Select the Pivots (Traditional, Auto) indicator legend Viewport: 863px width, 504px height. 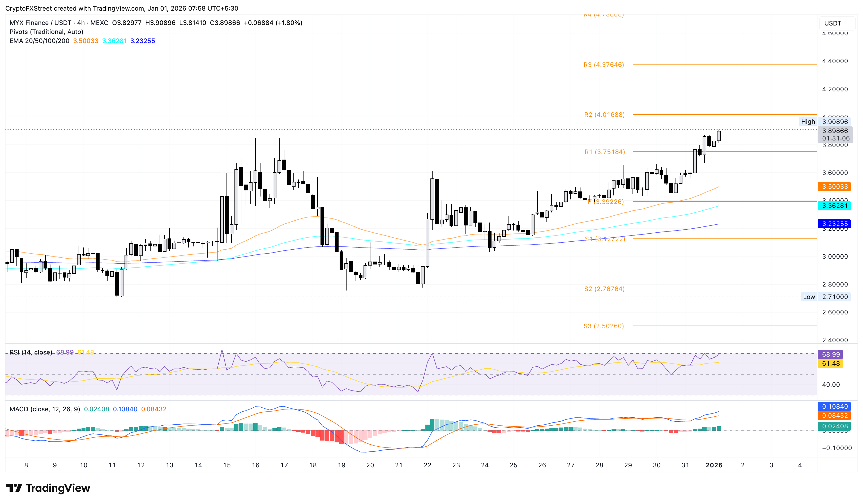(46, 32)
